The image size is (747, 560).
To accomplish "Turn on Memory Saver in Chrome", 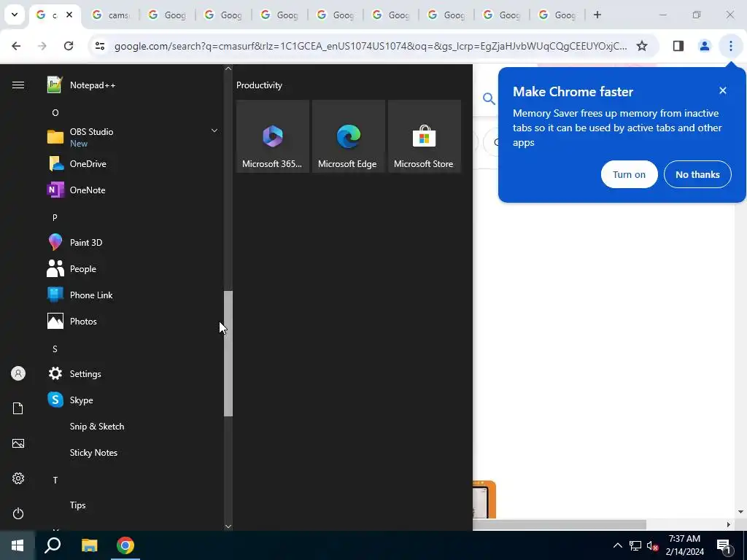I will [x=629, y=174].
